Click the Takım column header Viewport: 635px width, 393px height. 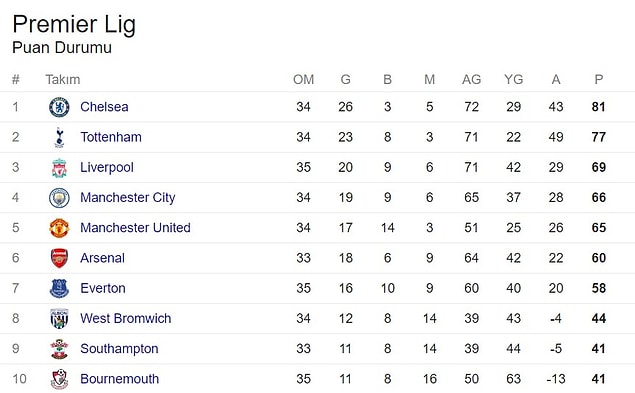[62, 79]
